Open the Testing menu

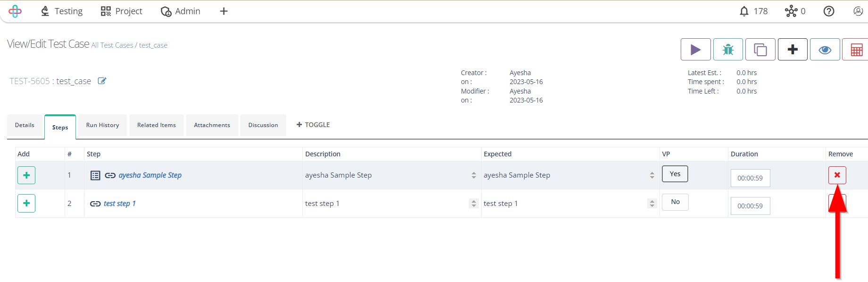click(61, 11)
